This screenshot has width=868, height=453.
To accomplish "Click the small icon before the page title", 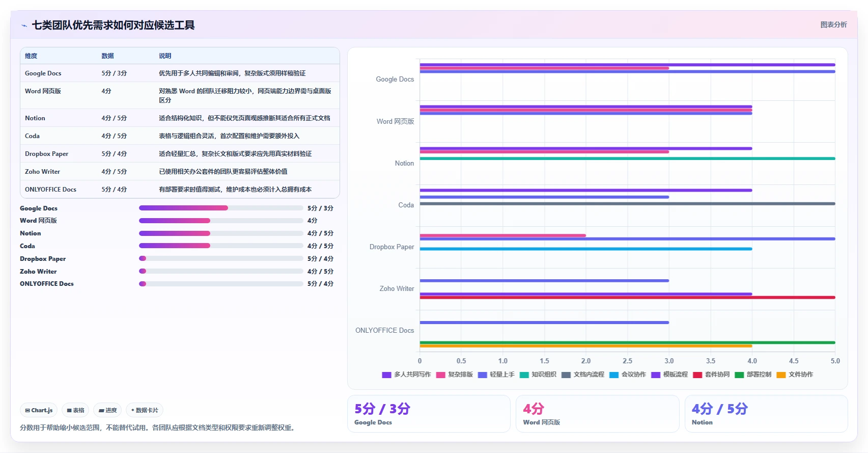I will (x=24, y=25).
